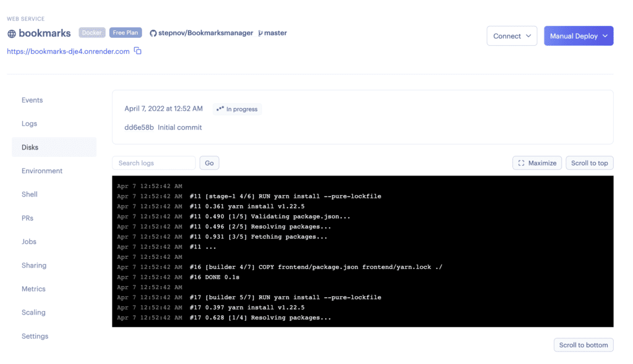
Task: Open the Sharing page
Action: coord(34,265)
